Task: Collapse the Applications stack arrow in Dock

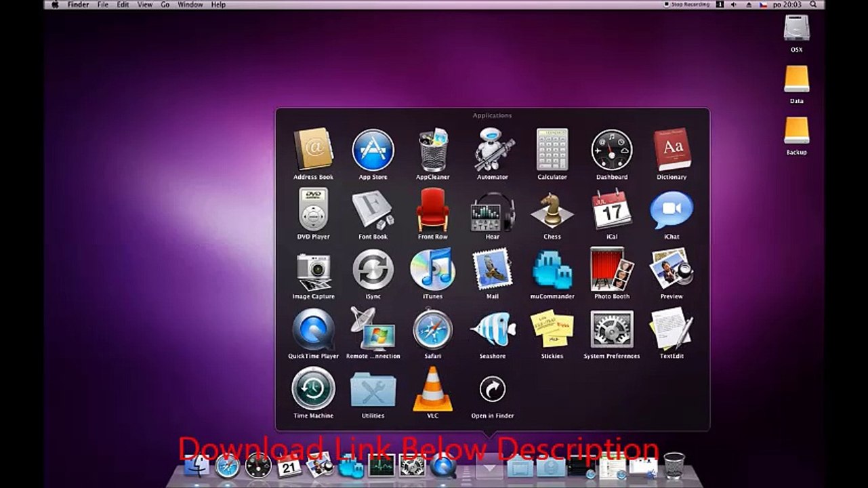Action: (x=489, y=466)
